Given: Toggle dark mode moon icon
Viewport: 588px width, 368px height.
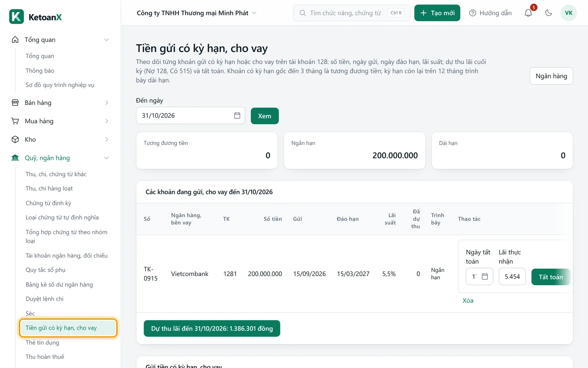Looking at the screenshot, I should [x=549, y=13].
